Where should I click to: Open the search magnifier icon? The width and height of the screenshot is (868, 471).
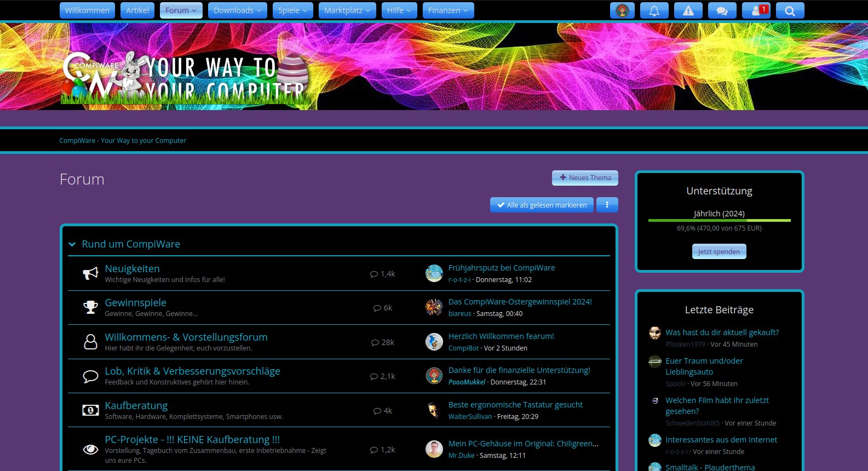(790, 10)
